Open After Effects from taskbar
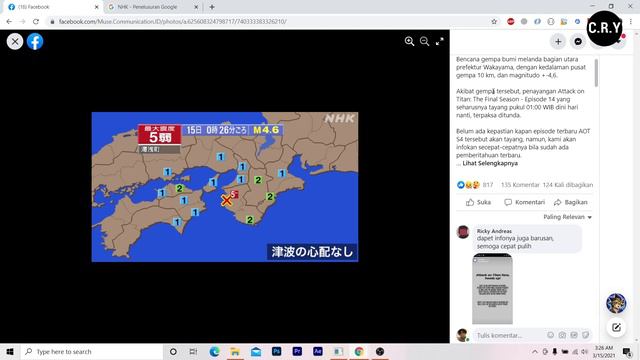 318,351
